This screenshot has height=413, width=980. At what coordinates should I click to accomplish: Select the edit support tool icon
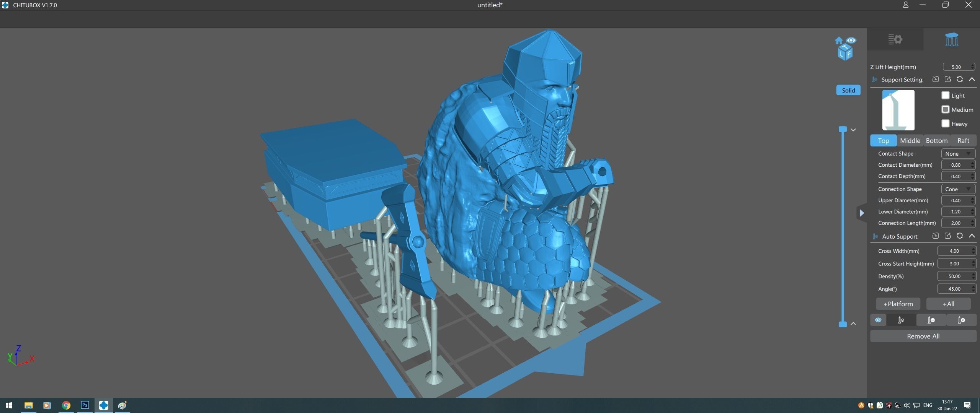[x=961, y=320]
